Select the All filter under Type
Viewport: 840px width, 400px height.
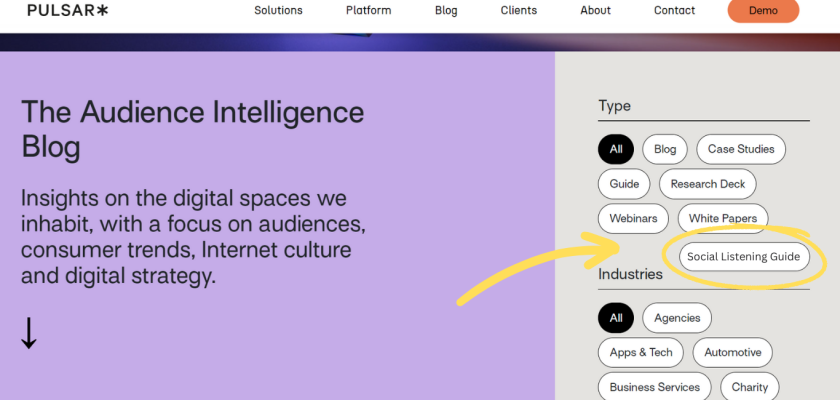click(616, 150)
